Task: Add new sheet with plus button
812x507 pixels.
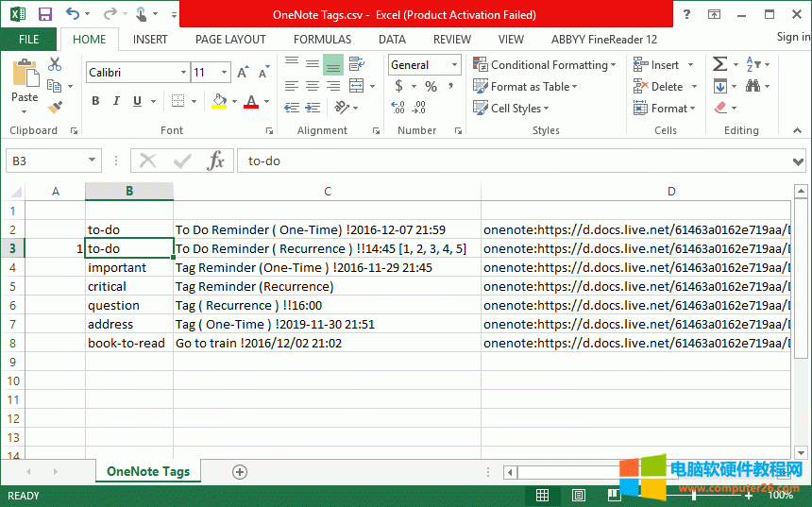Action: pos(240,471)
